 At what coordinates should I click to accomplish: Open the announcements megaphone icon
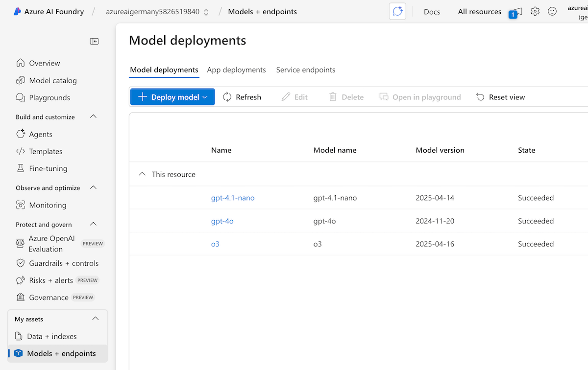(x=516, y=12)
